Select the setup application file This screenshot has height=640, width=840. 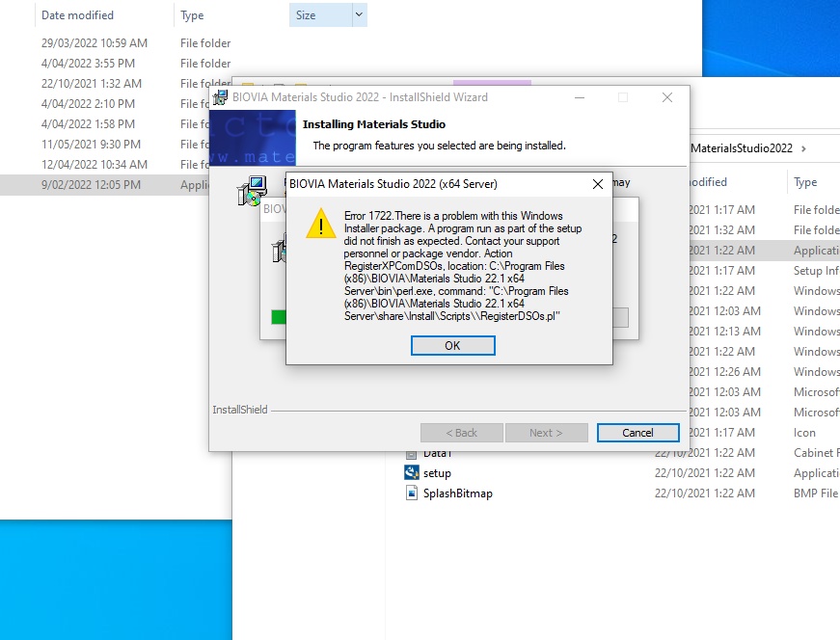tap(437, 473)
